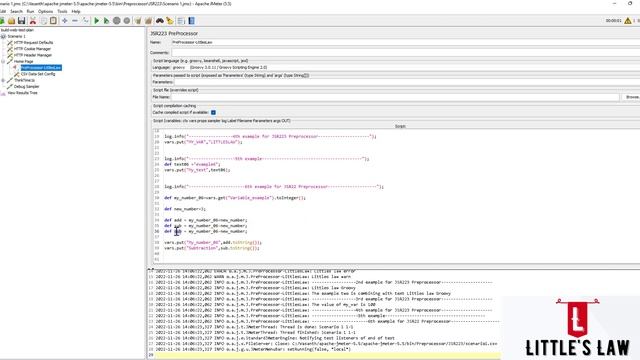
Task: Click log line 'Notifying test listeners of end of test'
Action: 275,338
